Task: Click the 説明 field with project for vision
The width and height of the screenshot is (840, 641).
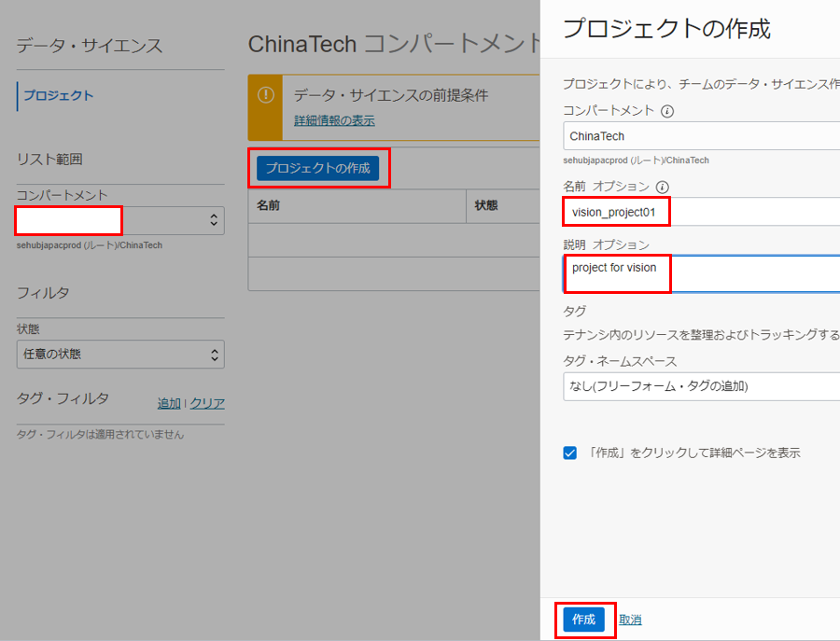Action: [x=700, y=273]
